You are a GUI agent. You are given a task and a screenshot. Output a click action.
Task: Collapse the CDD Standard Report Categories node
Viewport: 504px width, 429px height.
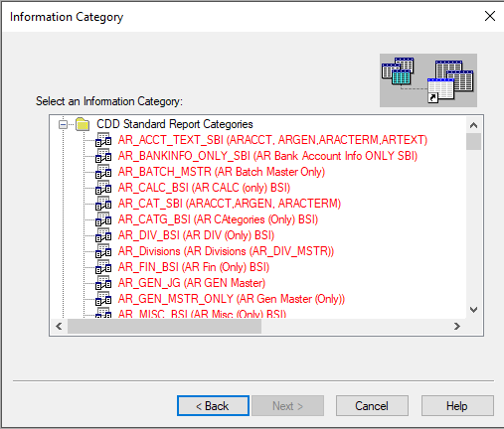click(63, 124)
